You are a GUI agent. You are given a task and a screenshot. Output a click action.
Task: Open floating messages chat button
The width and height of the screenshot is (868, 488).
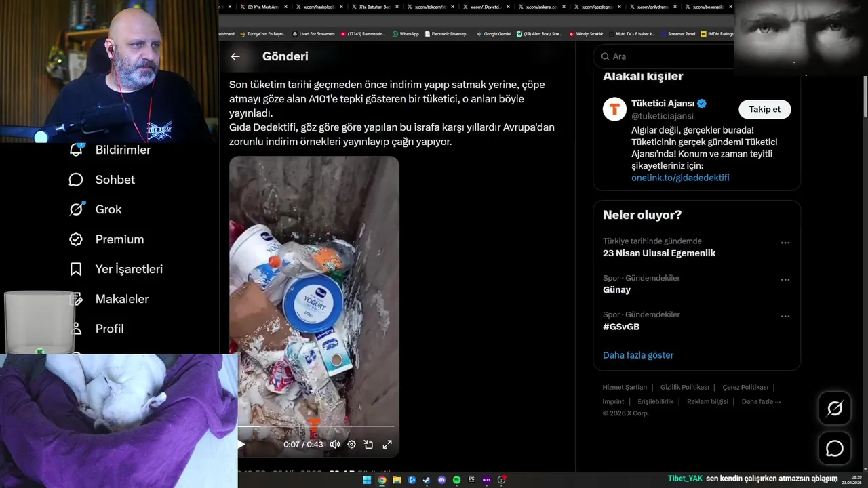tap(835, 449)
